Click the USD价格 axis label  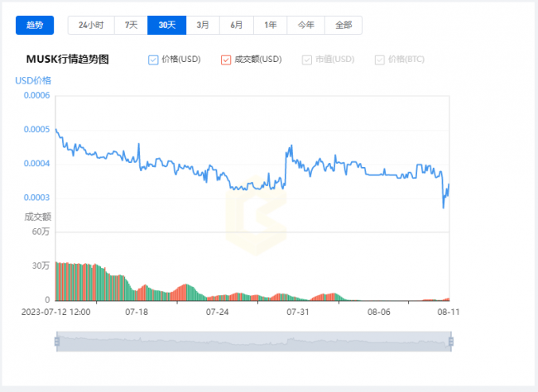pos(33,80)
